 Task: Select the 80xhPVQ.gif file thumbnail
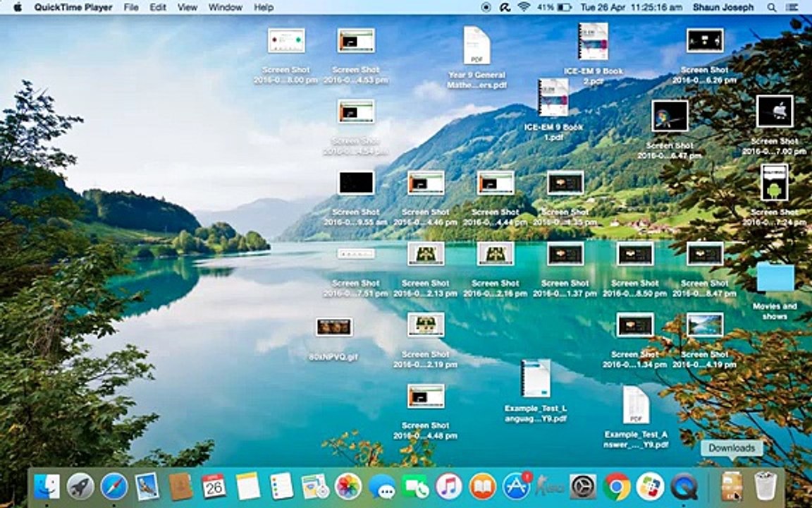[334, 327]
